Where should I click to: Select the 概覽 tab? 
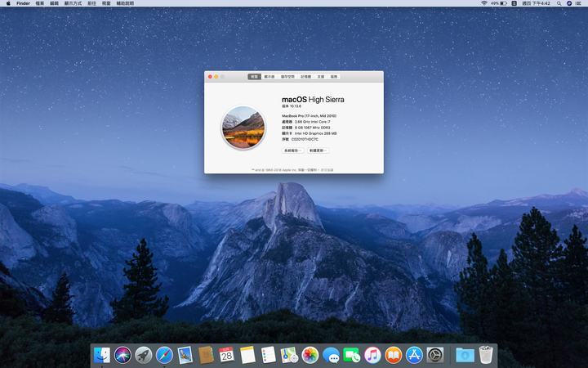coord(254,77)
